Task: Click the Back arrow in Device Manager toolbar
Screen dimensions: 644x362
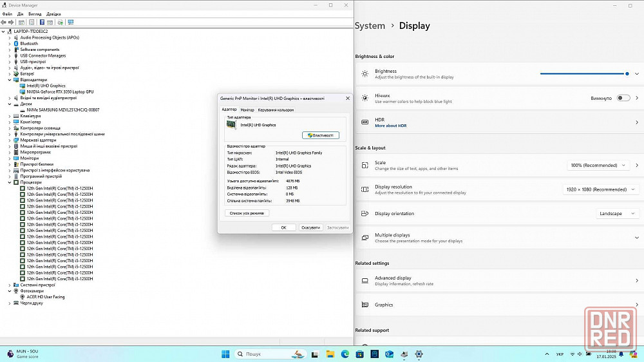Action: [x=4, y=22]
